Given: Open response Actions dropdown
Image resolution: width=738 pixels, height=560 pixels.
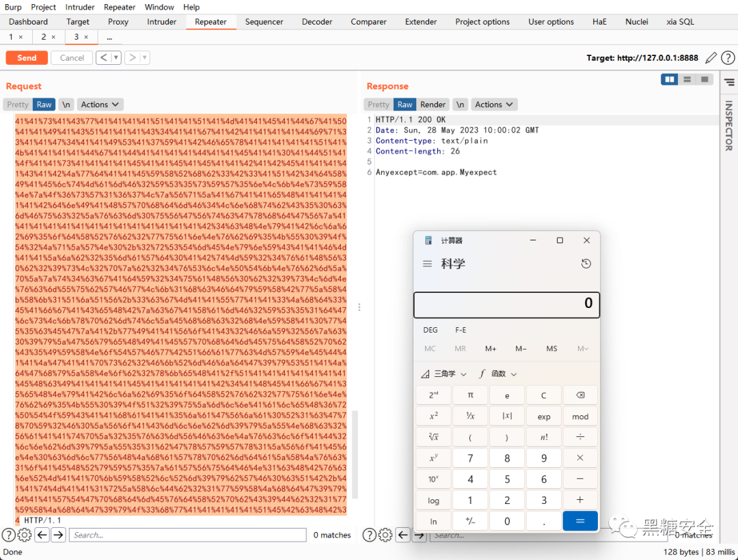Looking at the screenshot, I should 494,104.
